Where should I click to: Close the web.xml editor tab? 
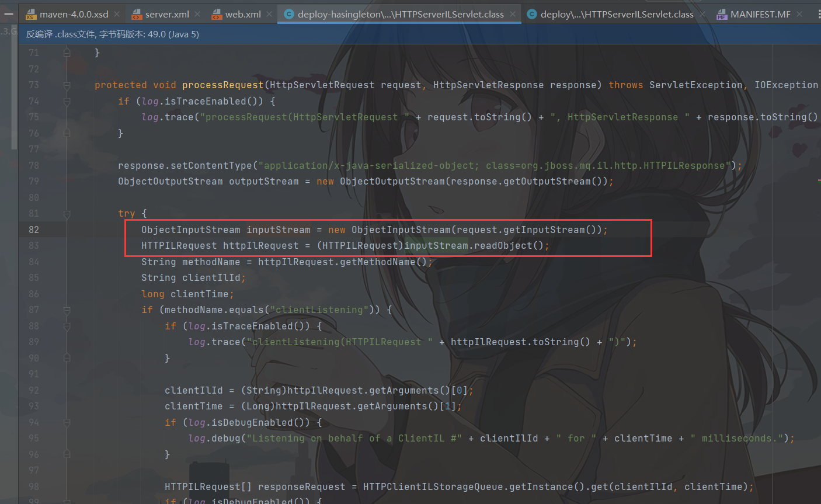coord(269,14)
